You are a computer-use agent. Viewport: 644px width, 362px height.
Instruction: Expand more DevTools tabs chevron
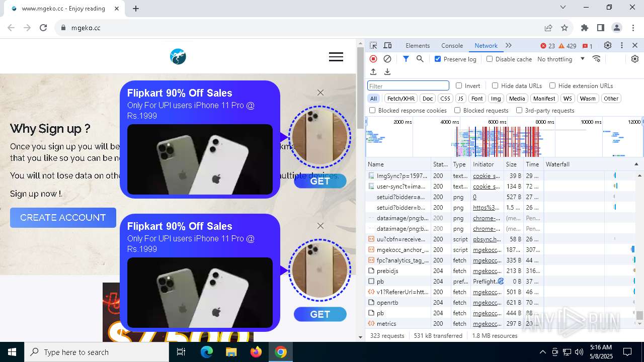(x=509, y=45)
